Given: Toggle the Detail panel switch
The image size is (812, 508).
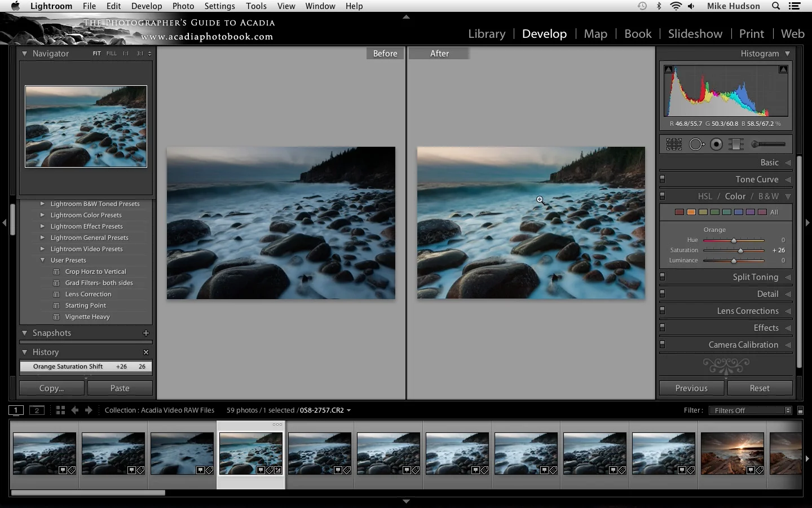Looking at the screenshot, I should pos(663,294).
